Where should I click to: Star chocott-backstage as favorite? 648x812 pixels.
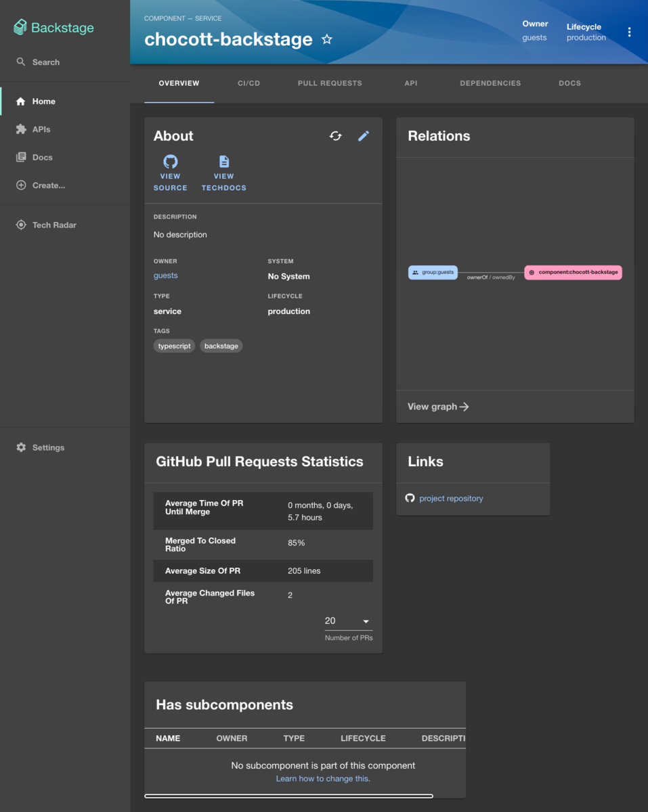pyautogui.click(x=327, y=39)
